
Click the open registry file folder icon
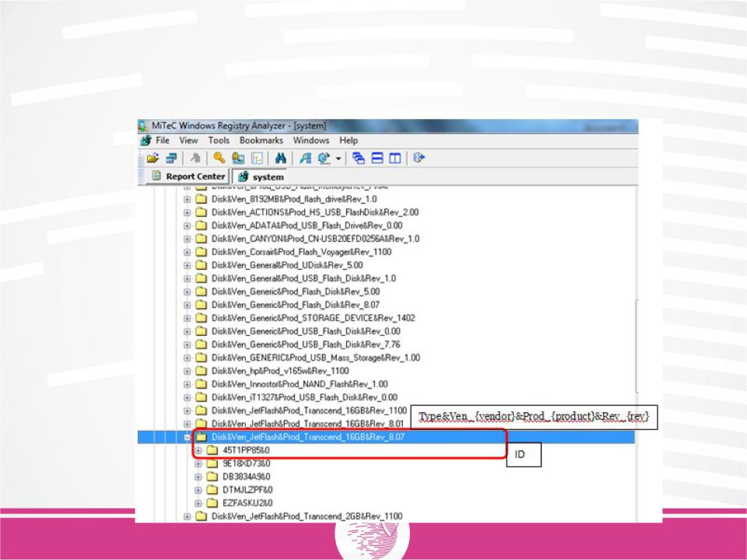(153, 158)
